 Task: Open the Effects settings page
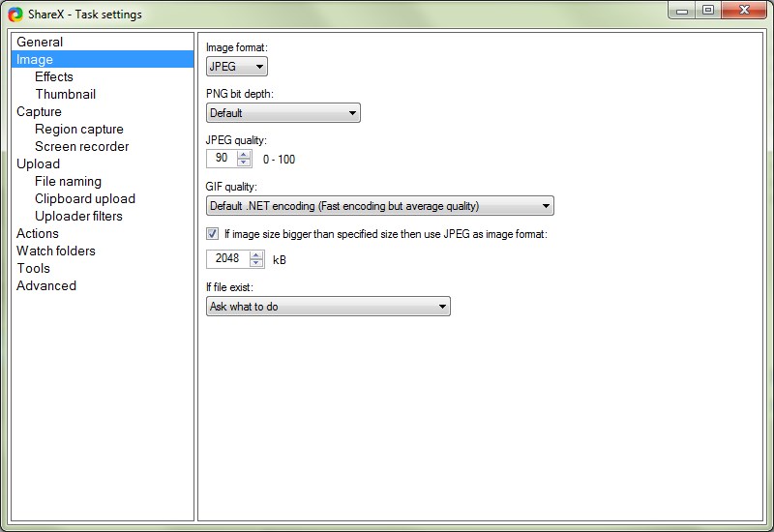[x=54, y=77]
